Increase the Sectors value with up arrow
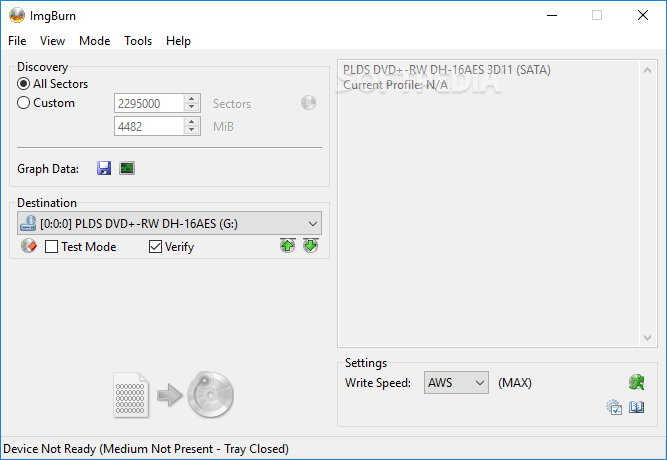The width and height of the screenshot is (667, 460). point(192,99)
